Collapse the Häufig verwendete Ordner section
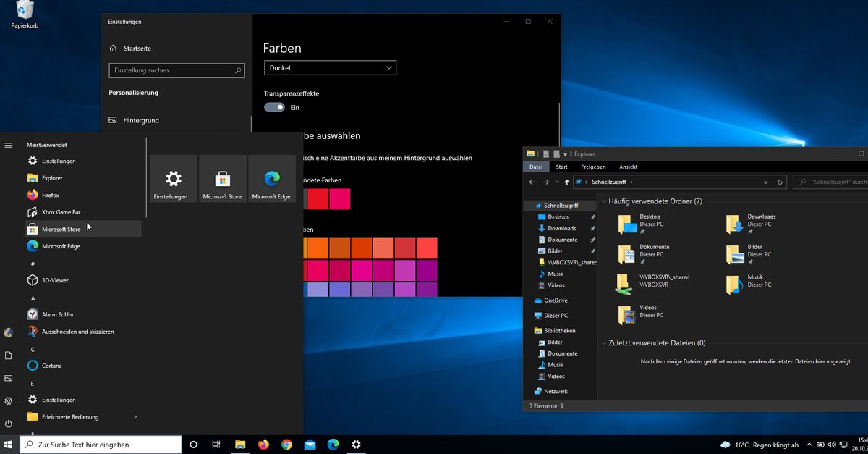This screenshot has width=868, height=454. tap(605, 201)
